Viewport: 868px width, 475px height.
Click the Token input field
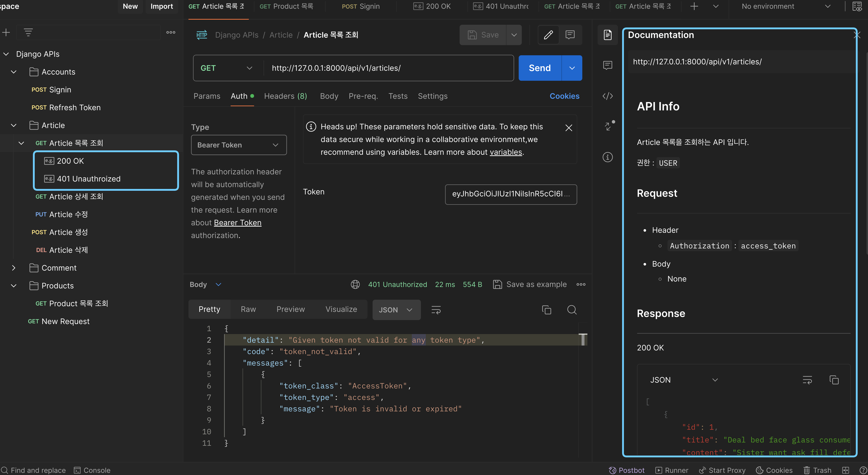pos(511,194)
